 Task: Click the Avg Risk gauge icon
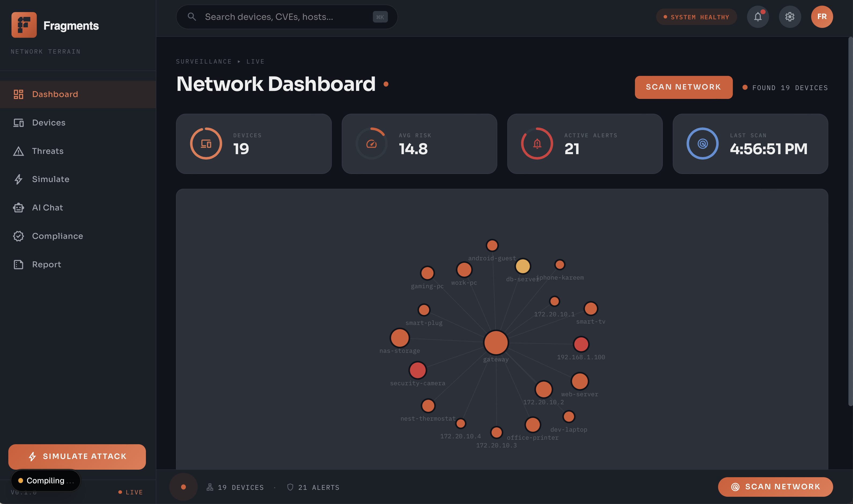coord(371,144)
